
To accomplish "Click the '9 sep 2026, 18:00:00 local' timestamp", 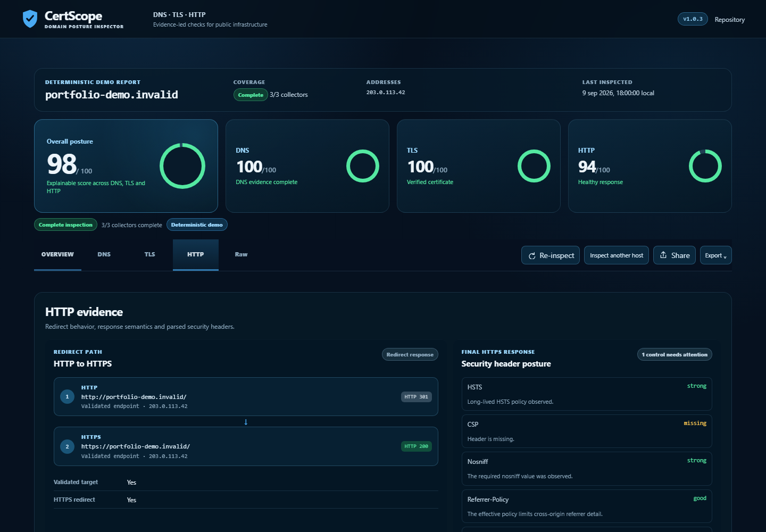I will 618,93.
